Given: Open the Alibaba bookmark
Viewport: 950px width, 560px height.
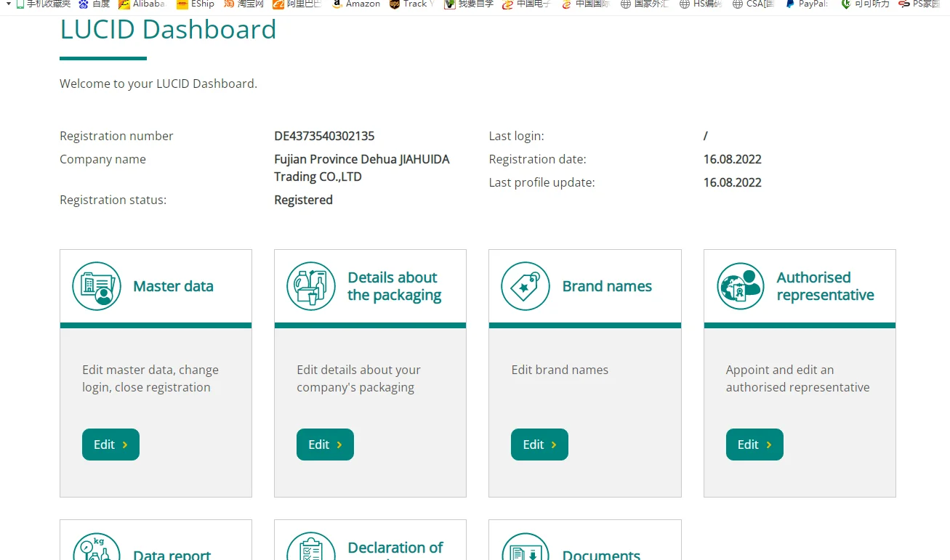Looking at the screenshot, I should tap(142, 4).
